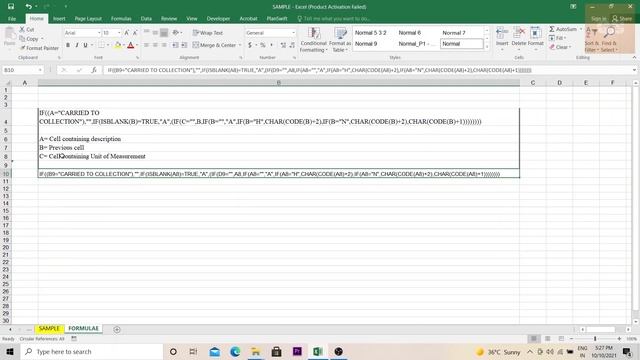The height and width of the screenshot is (360, 640).
Task: Switch to the Developer tab
Action: click(218, 19)
